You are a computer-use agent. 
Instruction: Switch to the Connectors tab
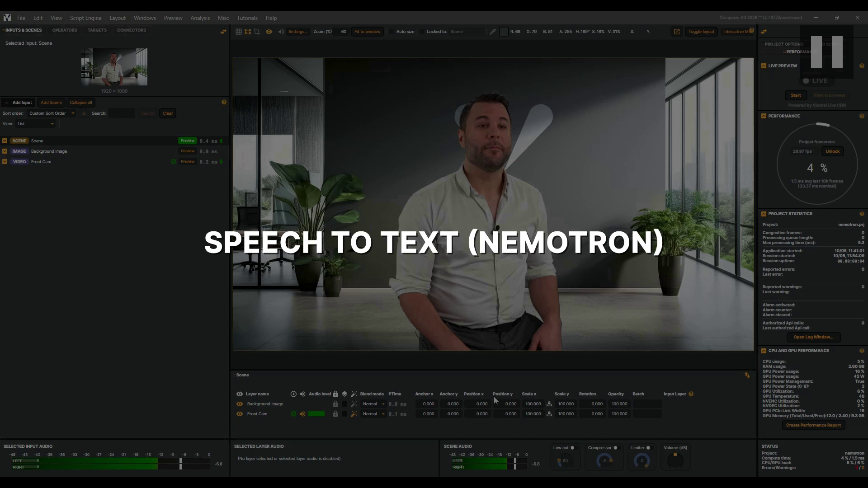(132, 30)
